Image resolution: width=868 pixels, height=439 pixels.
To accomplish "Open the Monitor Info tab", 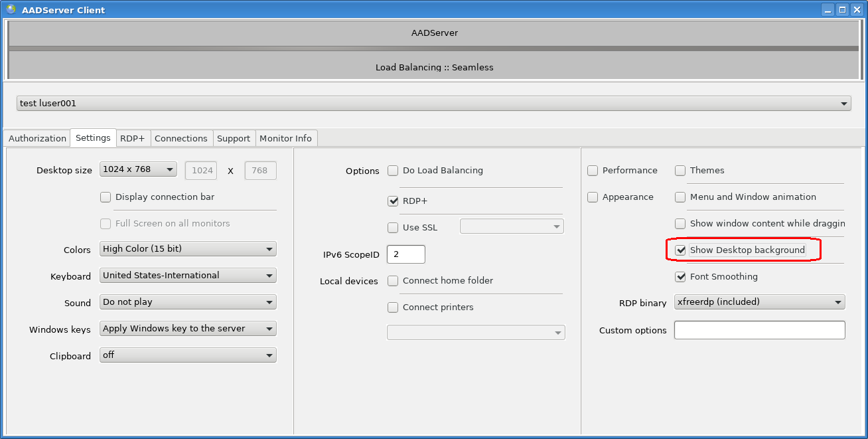I will point(285,138).
